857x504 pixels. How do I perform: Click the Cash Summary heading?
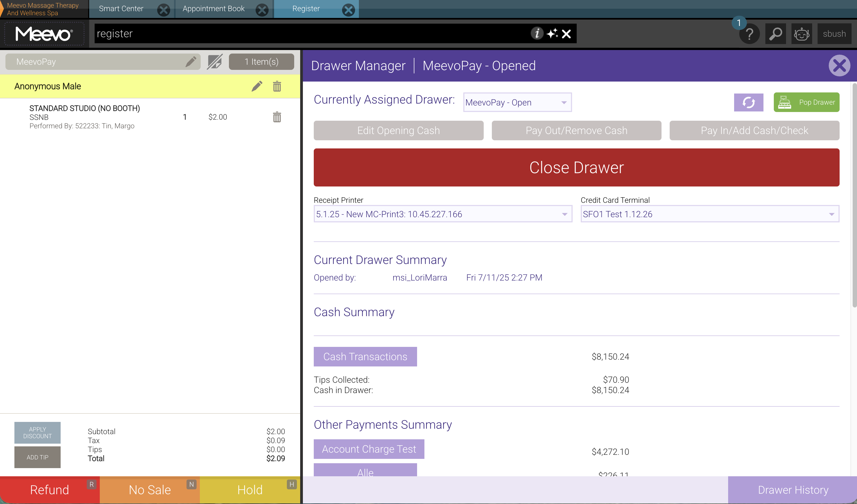point(354,312)
